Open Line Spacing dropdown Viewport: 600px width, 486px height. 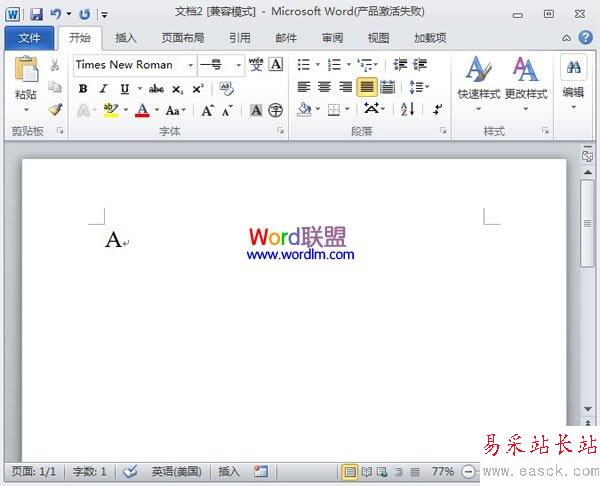point(419,87)
